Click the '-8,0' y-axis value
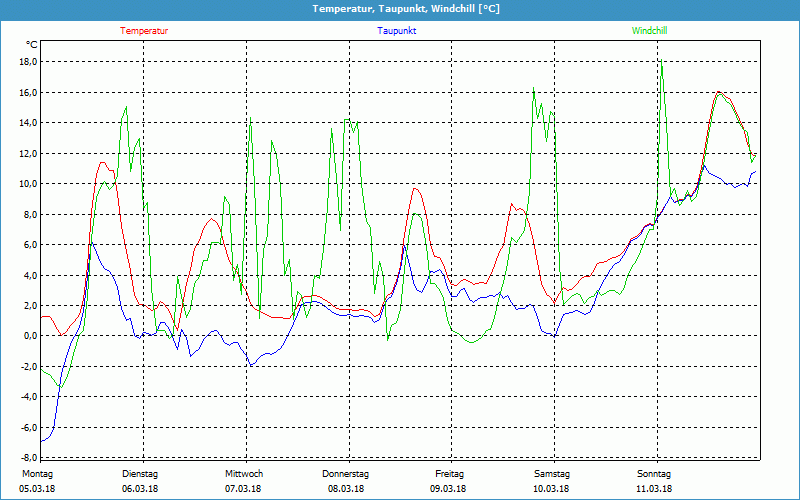 [29, 457]
